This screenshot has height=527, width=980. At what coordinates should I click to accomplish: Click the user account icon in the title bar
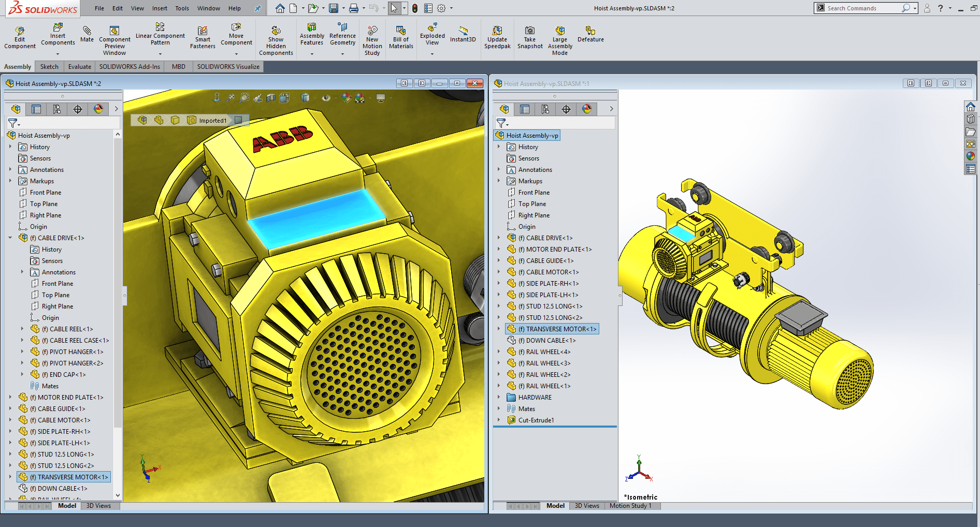pos(927,8)
